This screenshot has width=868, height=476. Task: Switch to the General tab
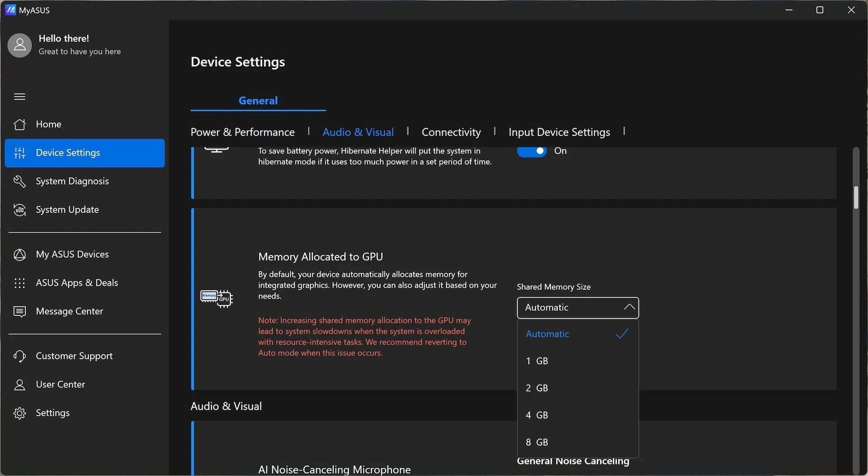tap(258, 101)
